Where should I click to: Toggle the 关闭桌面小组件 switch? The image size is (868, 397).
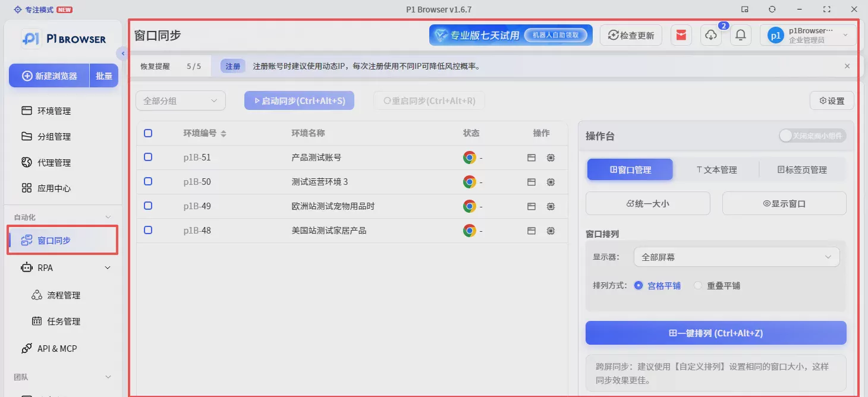coord(812,136)
